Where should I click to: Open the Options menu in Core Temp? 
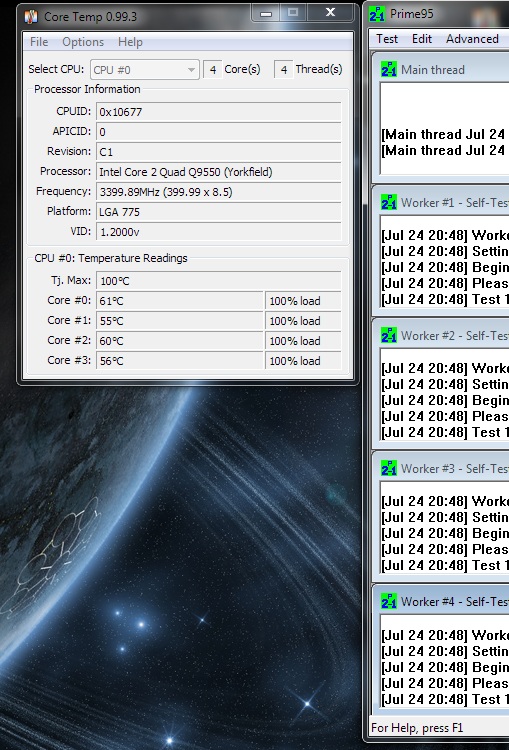coord(83,42)
